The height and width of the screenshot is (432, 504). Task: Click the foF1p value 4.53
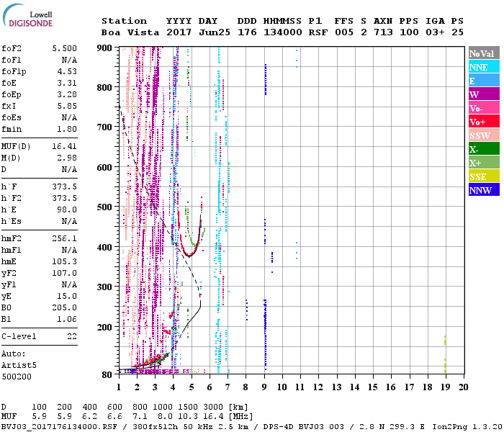click(x=67, y=71)
